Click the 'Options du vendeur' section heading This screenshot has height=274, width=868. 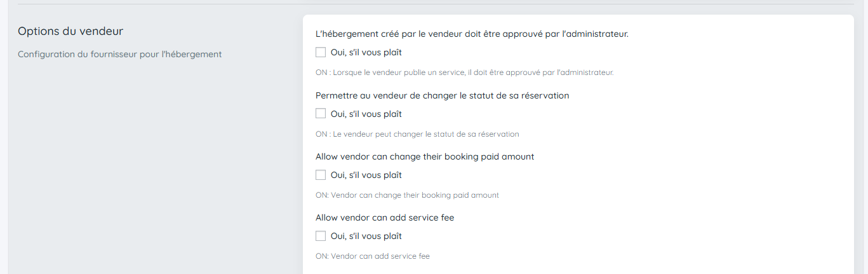click(x=70, y=31)
